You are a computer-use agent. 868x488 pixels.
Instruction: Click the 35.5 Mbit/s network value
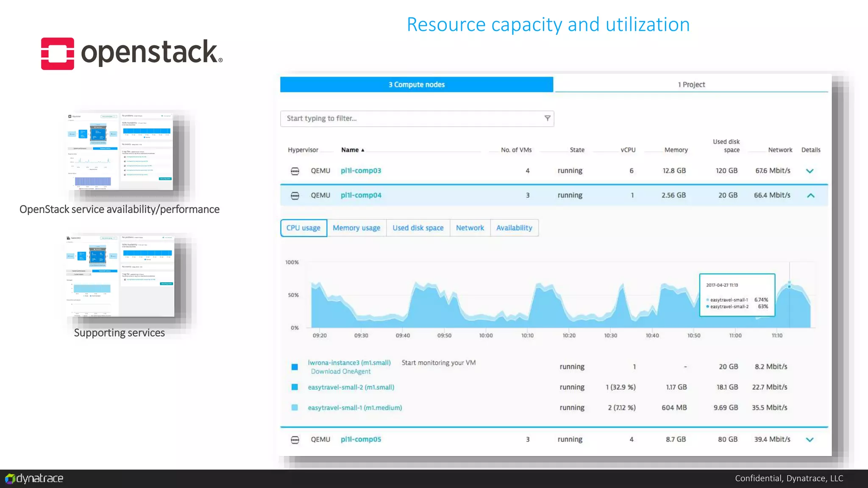[x=770, y=408]
